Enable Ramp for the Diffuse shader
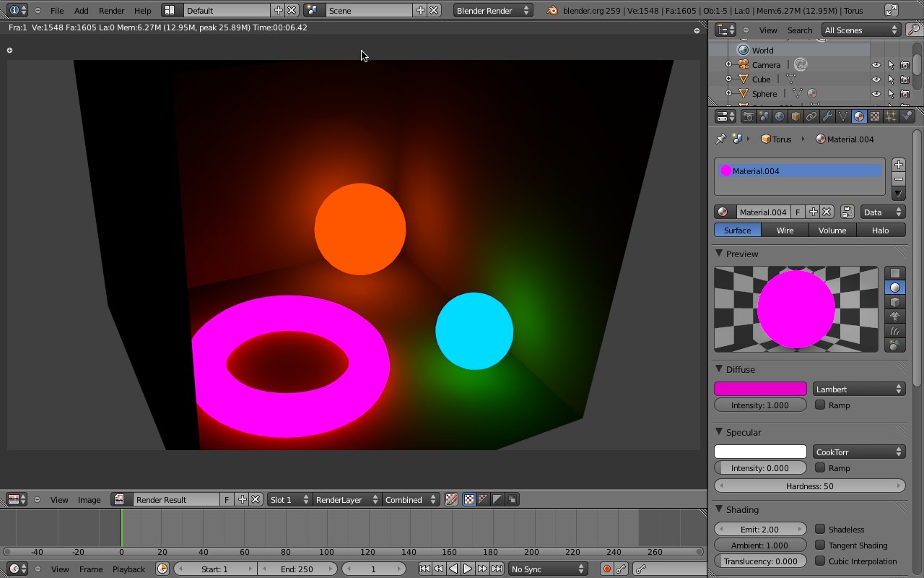 (821, 405)
